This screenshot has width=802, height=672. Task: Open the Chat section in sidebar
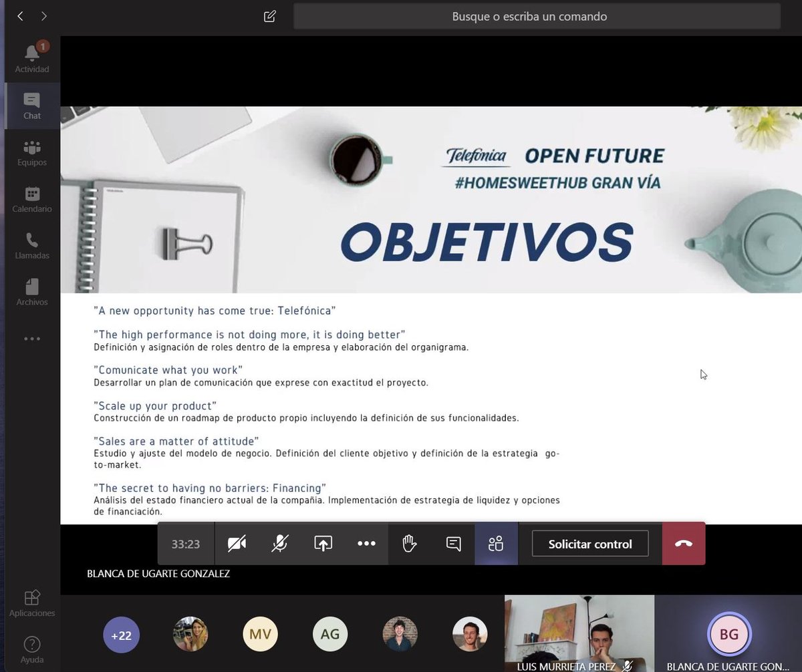[x=32, y=106]
